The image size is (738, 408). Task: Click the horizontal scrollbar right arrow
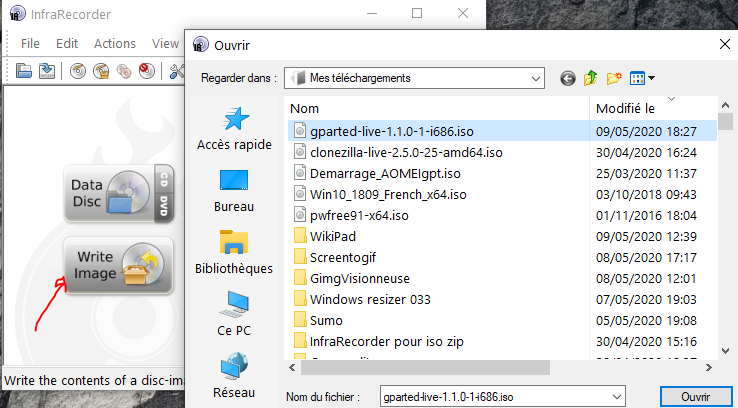(x=709, y=368)
